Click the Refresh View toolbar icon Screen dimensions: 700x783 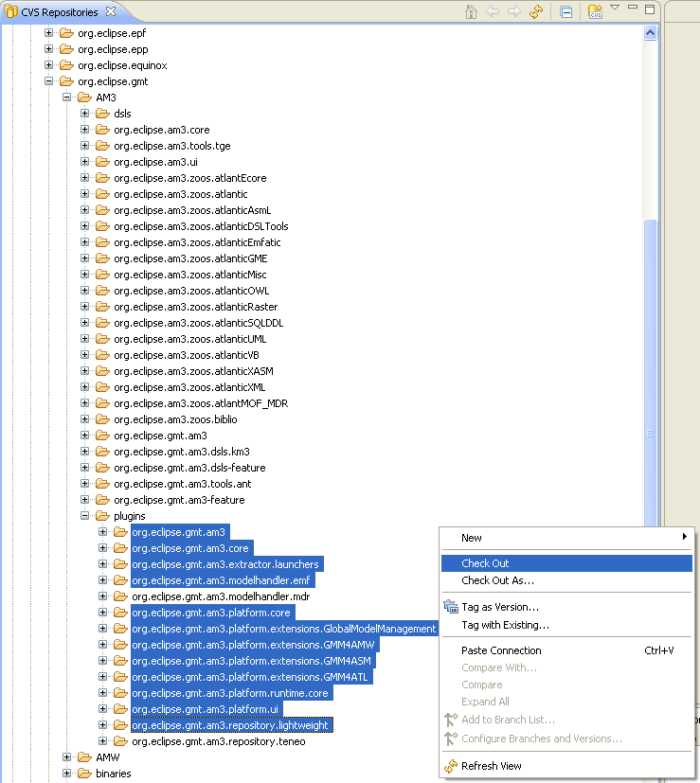(x=536, y=11)
